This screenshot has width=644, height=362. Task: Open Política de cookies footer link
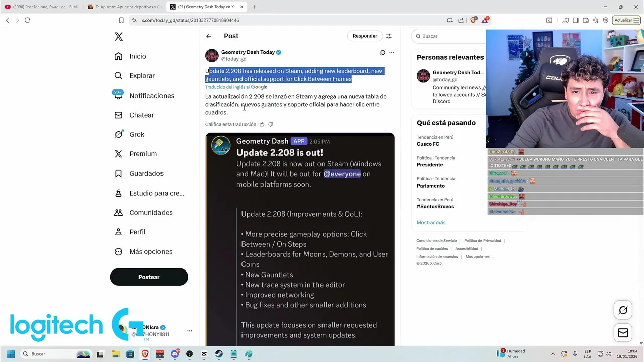coord(432,249)
